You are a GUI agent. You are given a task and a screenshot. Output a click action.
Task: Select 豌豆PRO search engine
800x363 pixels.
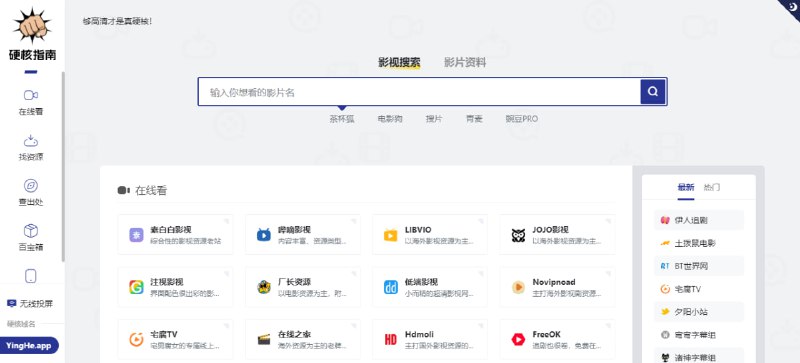[x=521, y=119]
